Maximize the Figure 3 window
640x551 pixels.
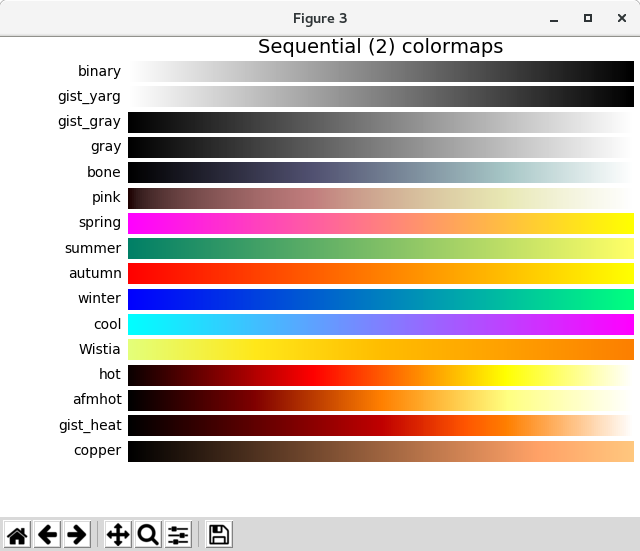pyautogui.click(x=588, y=18)
